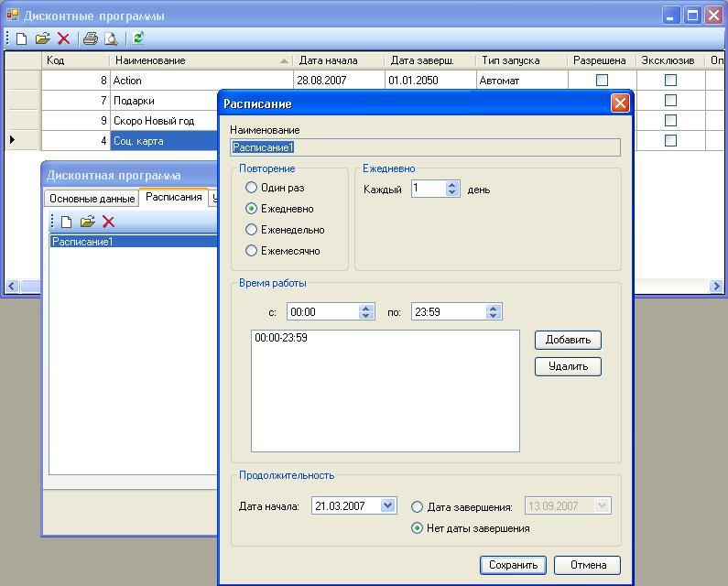This screenshot has height=586, width=728.
Task: Click the Open folder icon in the main toolbar
Action: (x=42, y=38)
